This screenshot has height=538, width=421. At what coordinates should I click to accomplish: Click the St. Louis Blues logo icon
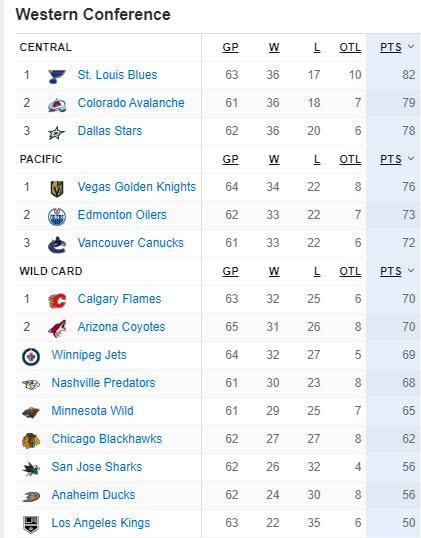(57, 76)
